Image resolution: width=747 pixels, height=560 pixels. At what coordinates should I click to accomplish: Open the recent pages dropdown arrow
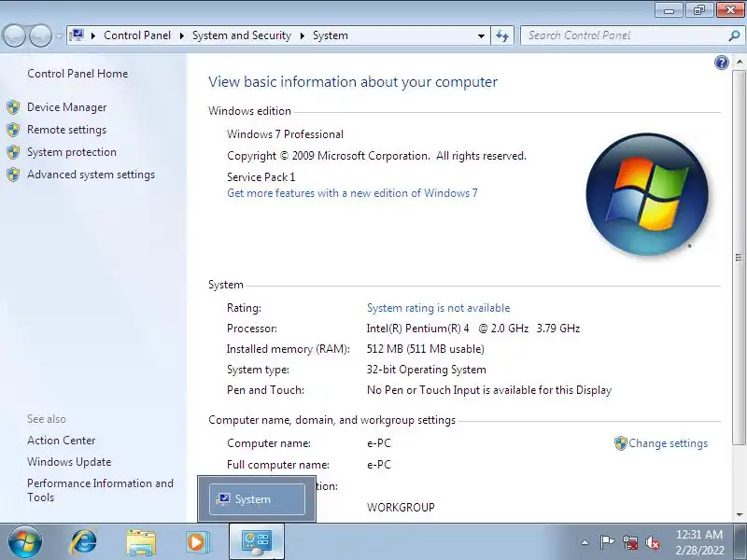(x=59, y=35)
